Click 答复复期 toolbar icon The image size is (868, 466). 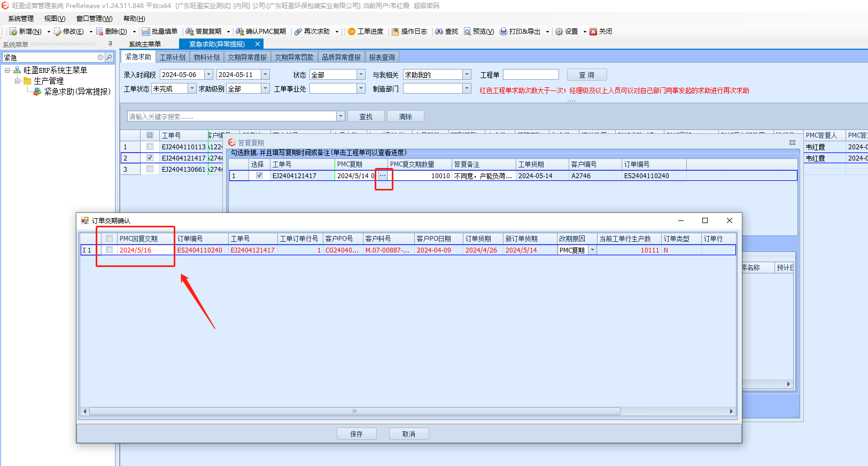tap(189, 32)
